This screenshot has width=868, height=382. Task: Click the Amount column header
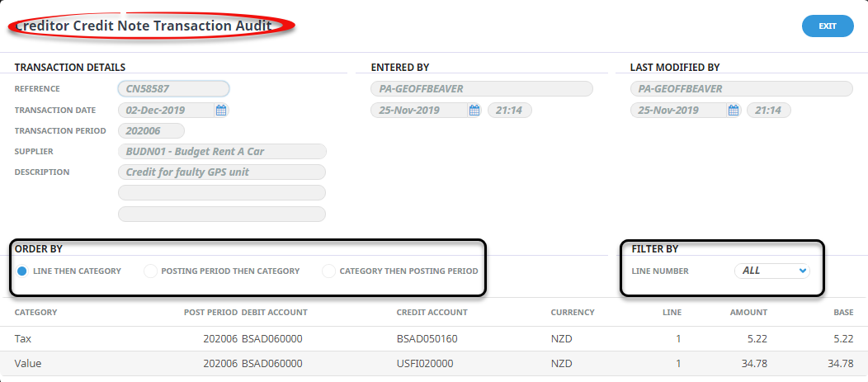[x=748, y=312]
